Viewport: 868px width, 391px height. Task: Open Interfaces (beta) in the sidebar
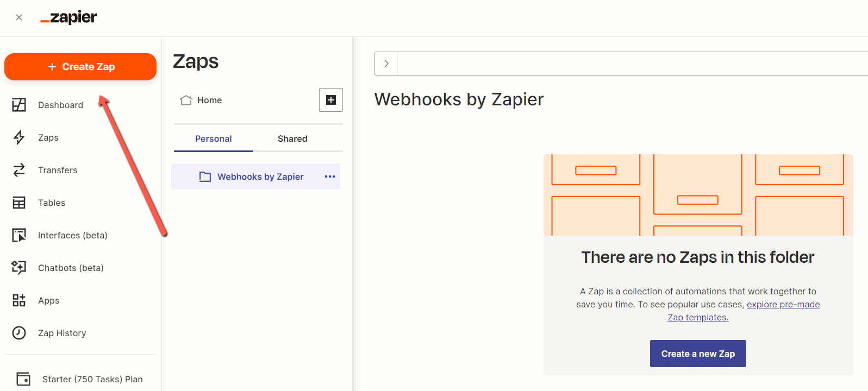point(73,235)
